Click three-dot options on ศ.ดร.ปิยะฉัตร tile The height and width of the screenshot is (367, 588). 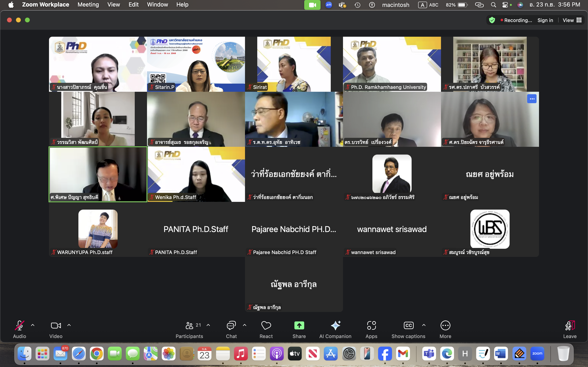pos(532,99)
